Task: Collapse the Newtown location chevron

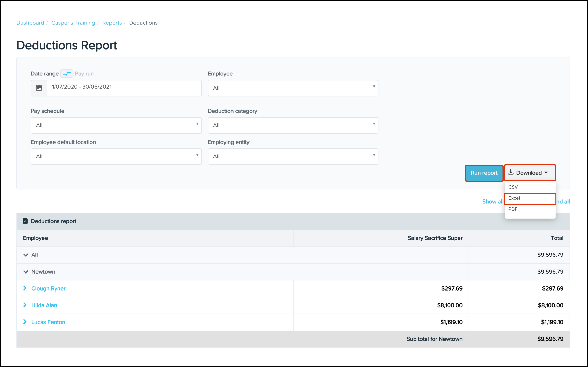Action: pyautogui.click(x=26, y=272)
